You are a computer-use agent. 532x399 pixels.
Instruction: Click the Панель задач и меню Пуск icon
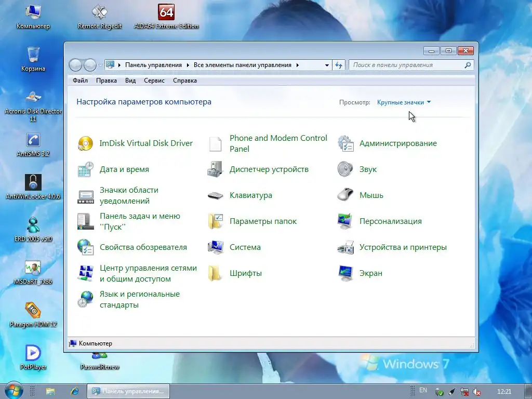pyautogui.click(x=86, y=221)
